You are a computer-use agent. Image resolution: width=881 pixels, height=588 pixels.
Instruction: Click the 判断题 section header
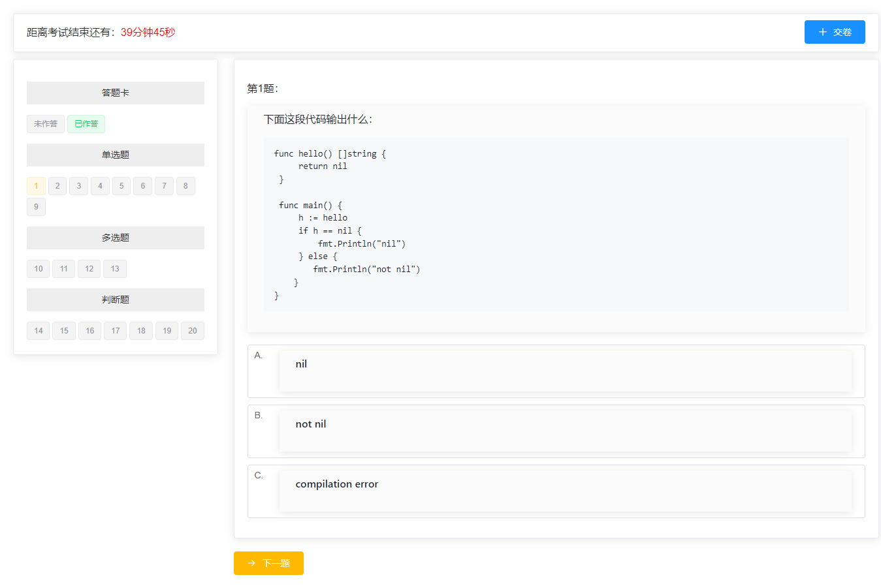coord(116,300)
